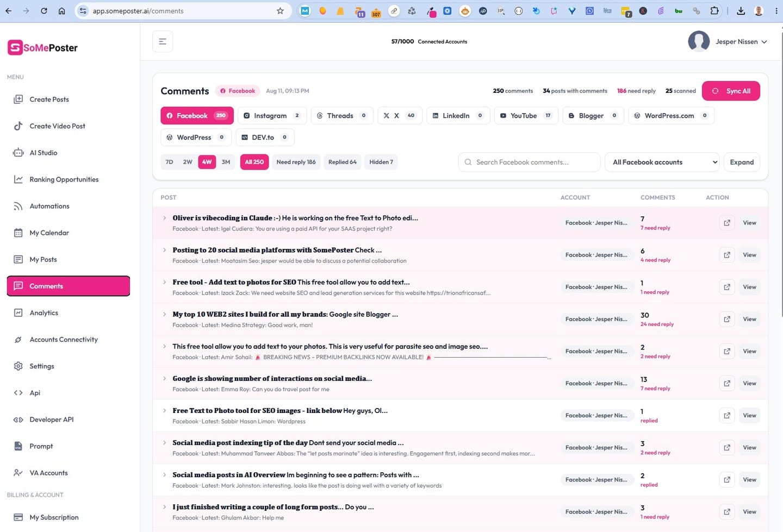783x532 pixels.
Task: Expand the Free tool - Add text to photos row
Action: [x=164, y=282]
